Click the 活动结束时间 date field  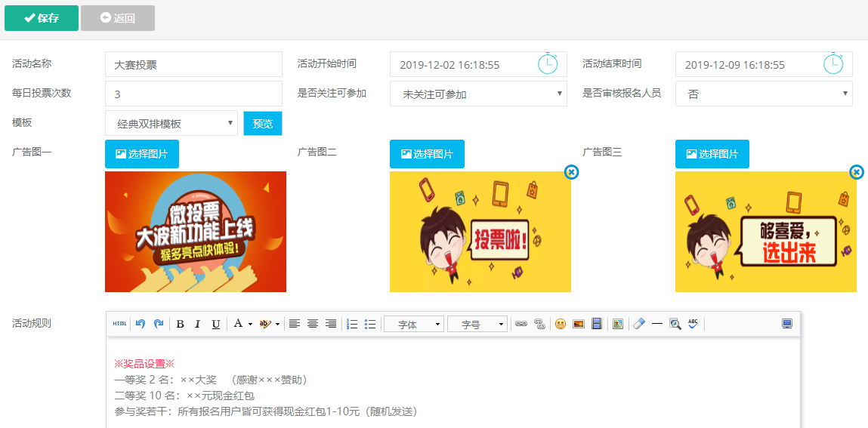coord(764,65)
